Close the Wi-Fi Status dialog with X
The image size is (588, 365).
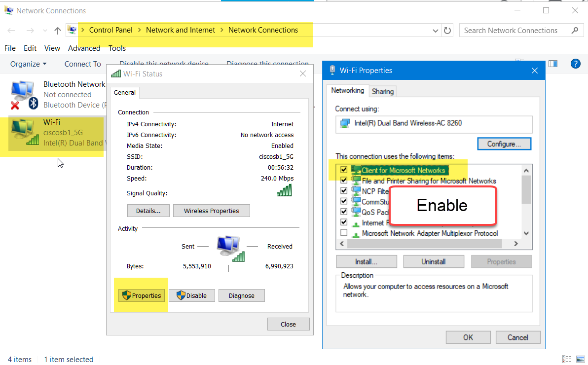(x=302, y=73)
